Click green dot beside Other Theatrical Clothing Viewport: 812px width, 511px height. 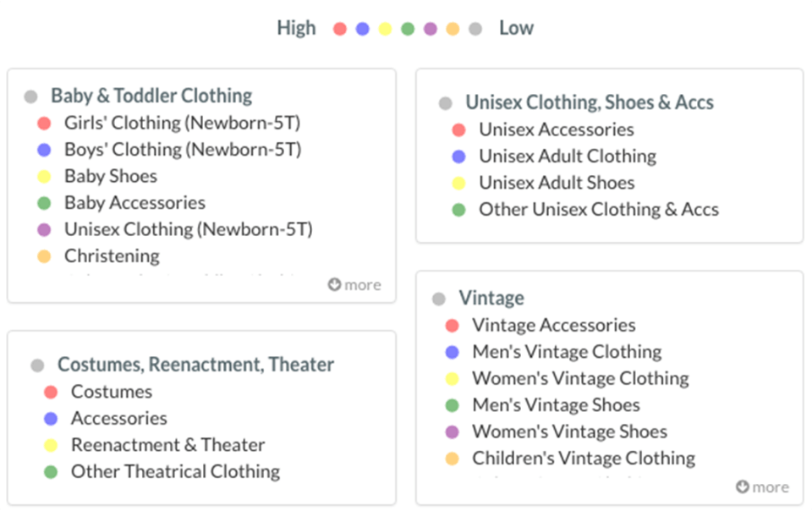coord(51,472)
